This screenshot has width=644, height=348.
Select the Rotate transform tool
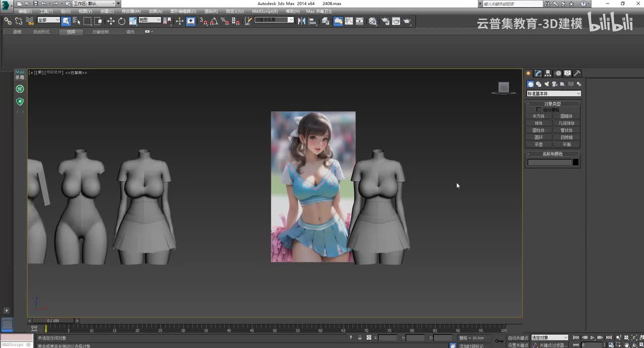(x=122, y=21)
